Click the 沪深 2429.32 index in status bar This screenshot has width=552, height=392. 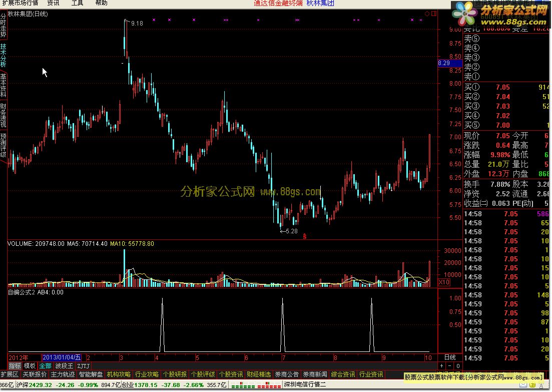[34, 385]
